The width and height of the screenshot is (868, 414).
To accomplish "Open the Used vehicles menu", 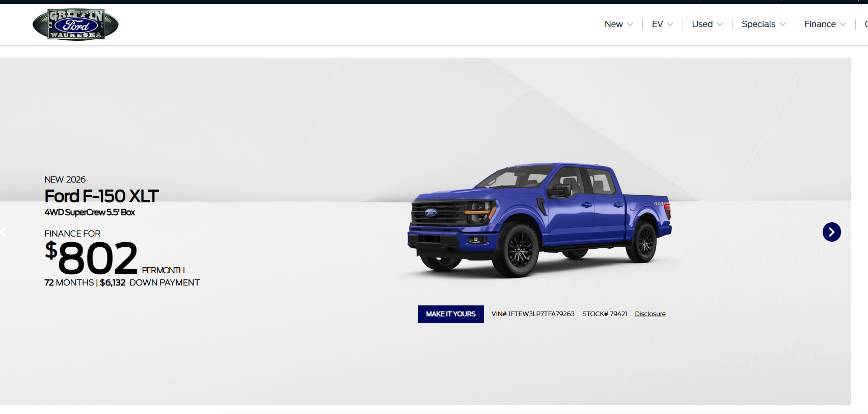I will 702,24.
